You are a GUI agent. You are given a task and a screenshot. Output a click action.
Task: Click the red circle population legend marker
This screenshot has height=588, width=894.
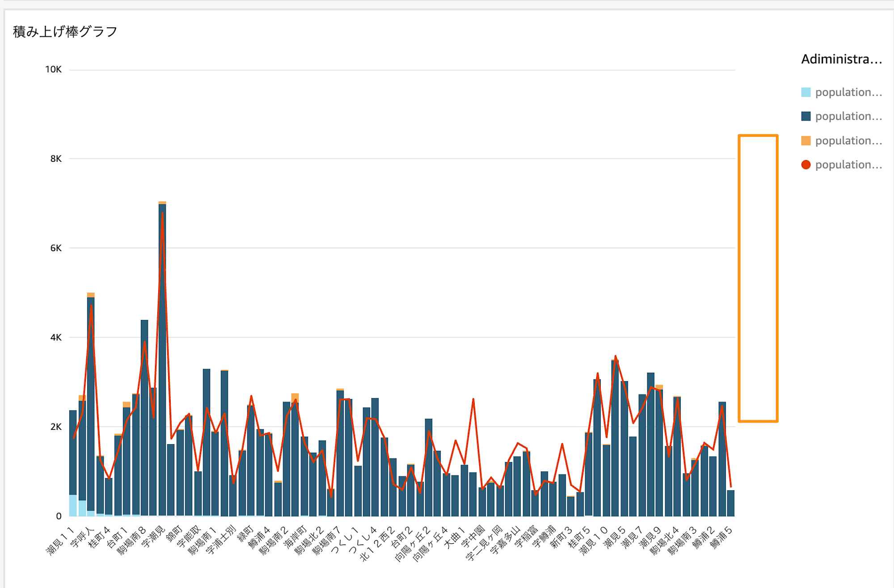[806, 165]
